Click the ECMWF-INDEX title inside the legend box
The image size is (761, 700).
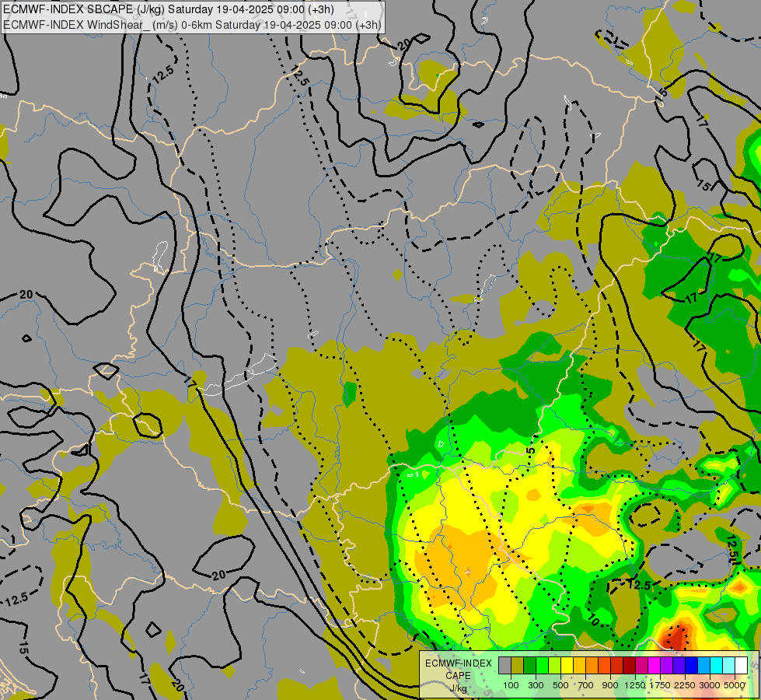[x=459, y=663]
